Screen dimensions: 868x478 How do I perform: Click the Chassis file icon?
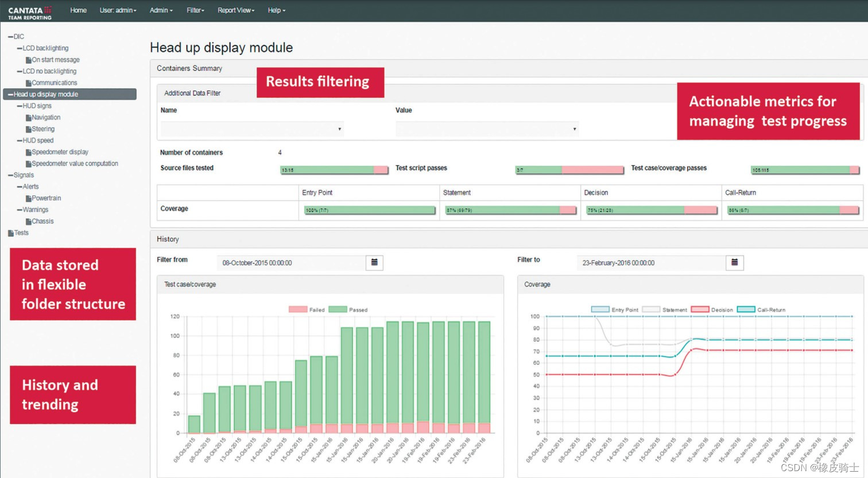click(28, 221)
